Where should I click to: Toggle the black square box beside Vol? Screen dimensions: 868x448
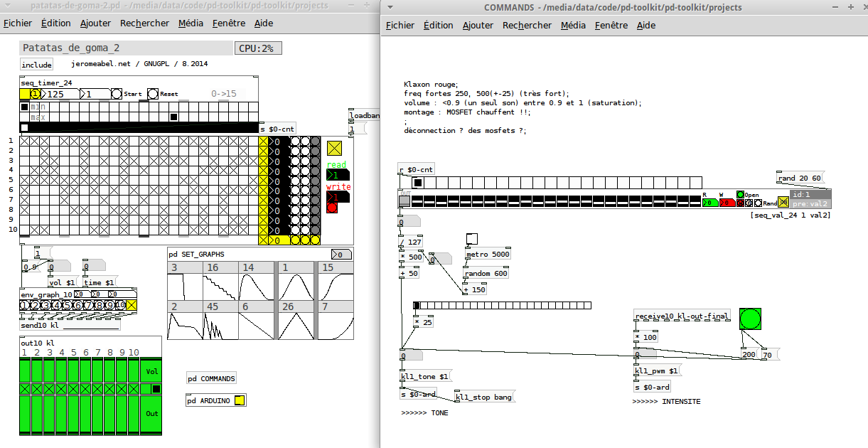point(156,389)
